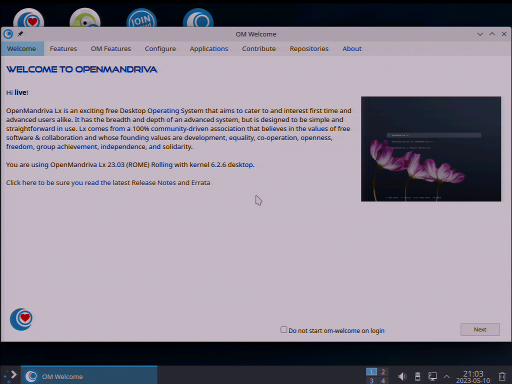This screenshot has width=512, height=384.
Task: Switch to virtual desktop 1
Action: (x=371, y=371)
